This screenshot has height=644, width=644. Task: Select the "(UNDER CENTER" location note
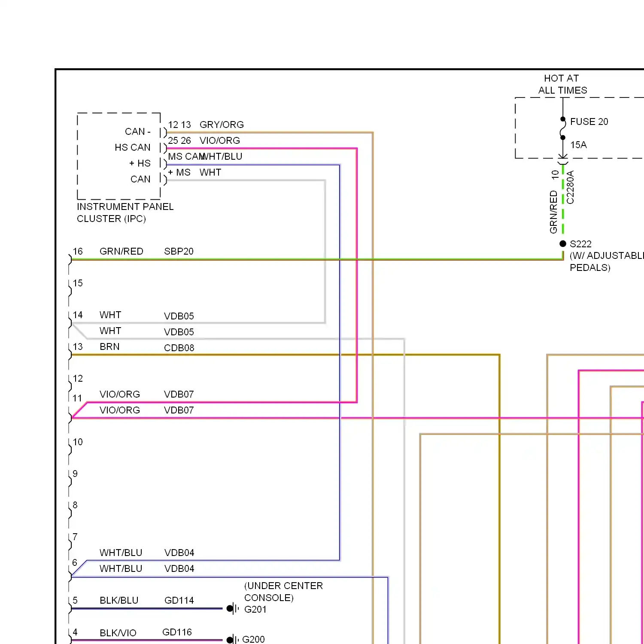point(283,586)
